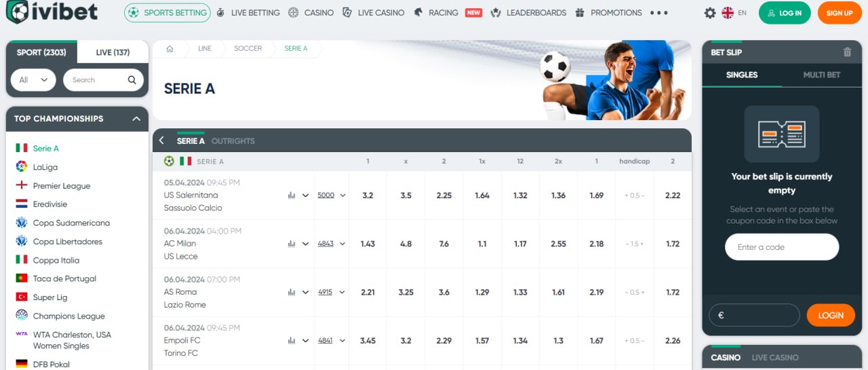Click the ivibet logo
The height and width of the screenshot is (370, 868).
point(52,12)
